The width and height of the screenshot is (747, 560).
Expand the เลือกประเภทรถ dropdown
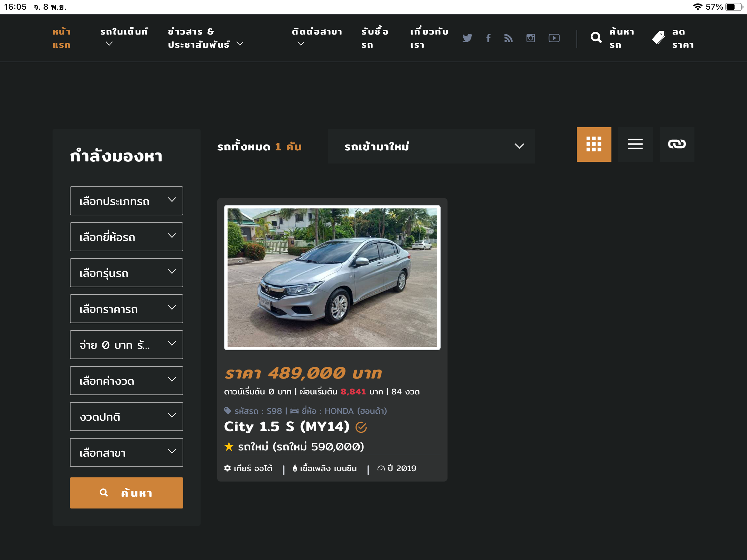click(x=126, y=201)
